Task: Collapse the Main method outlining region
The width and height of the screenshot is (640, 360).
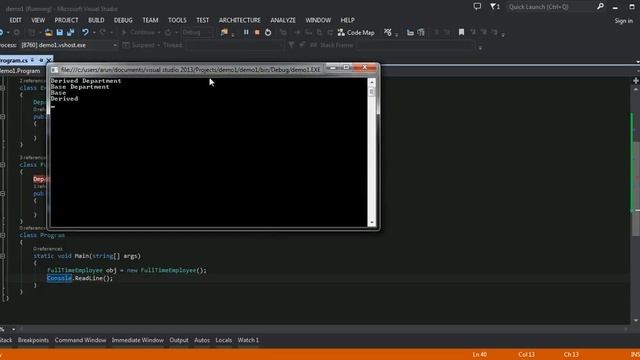Action: pyautogui.click(x=2, y=256)
